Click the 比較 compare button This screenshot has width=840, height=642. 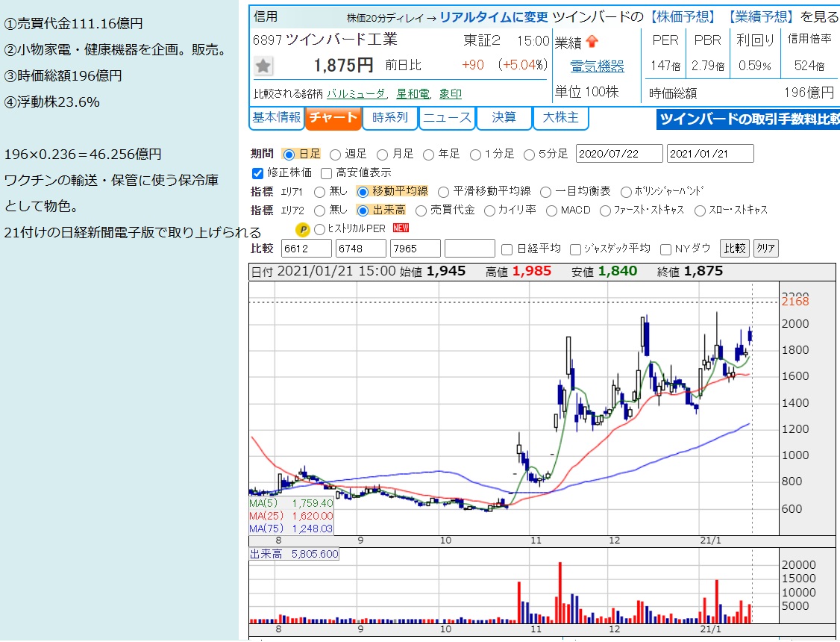[735, 248]
